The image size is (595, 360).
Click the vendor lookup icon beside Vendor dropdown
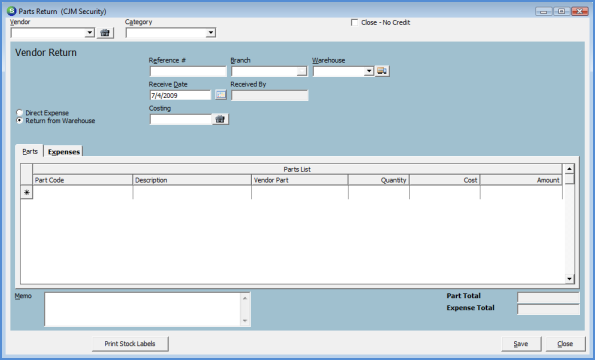pyautogui.click(x=105, y=33)
